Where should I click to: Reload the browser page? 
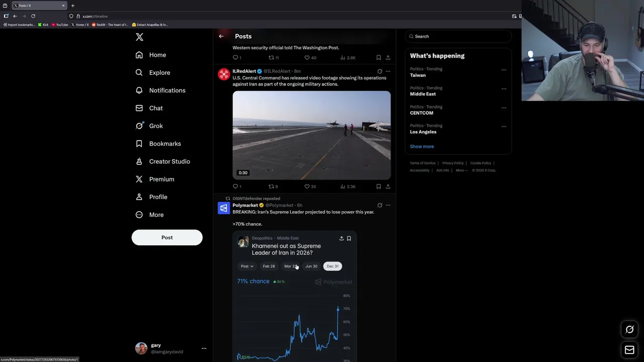coord(33,16)
